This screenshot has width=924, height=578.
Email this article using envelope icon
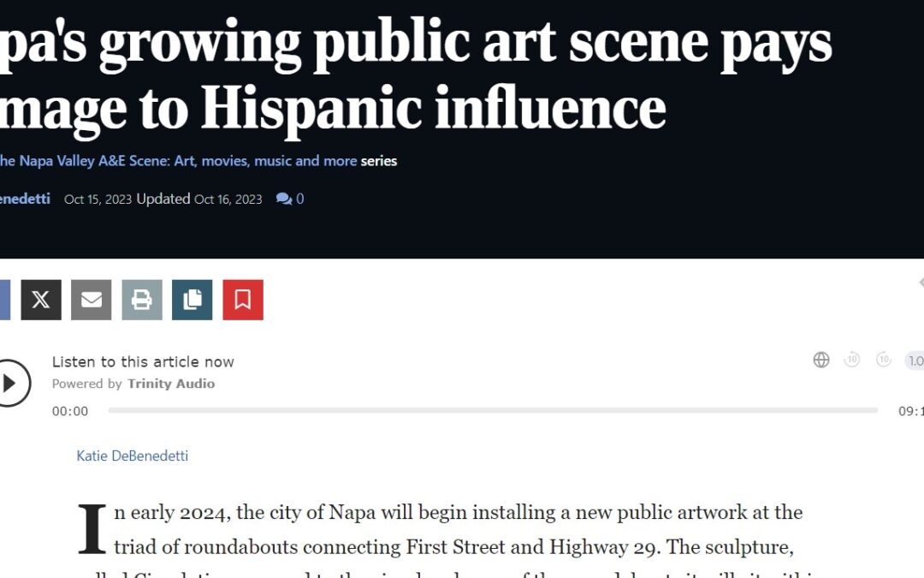click(x=92, y=301)
